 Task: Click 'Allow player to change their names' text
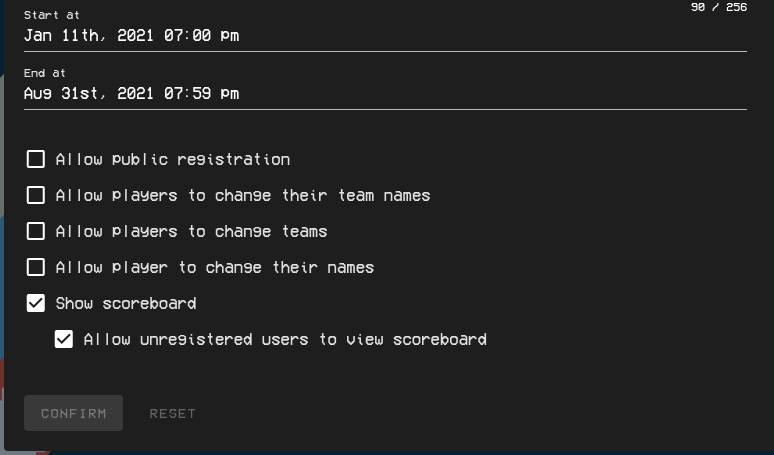tap(215, 267)
